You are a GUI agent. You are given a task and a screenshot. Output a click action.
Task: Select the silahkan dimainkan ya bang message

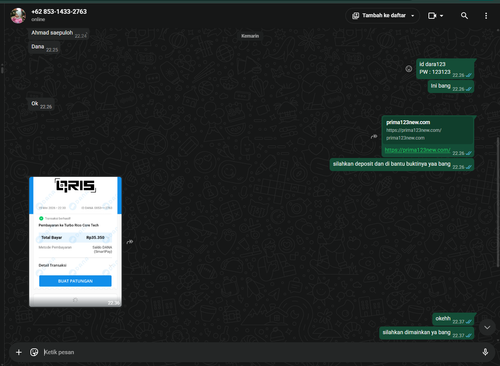[x=427, y=333]
